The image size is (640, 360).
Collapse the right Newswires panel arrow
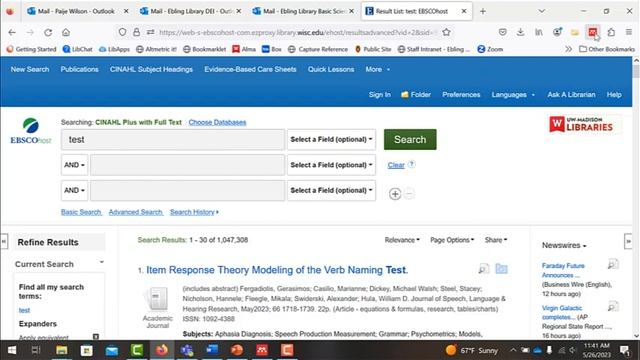coord(628,241)
